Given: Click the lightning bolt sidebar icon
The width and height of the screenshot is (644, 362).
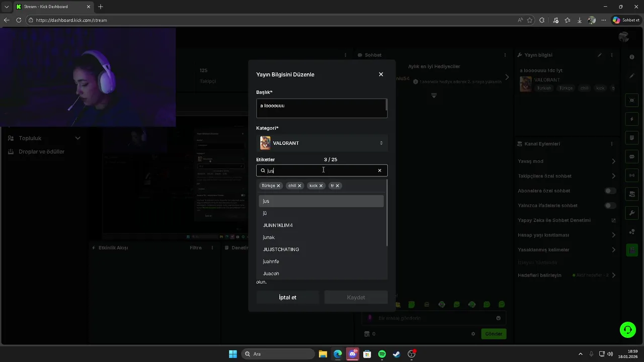Looking at the screenshot, I should coord(632,119).
